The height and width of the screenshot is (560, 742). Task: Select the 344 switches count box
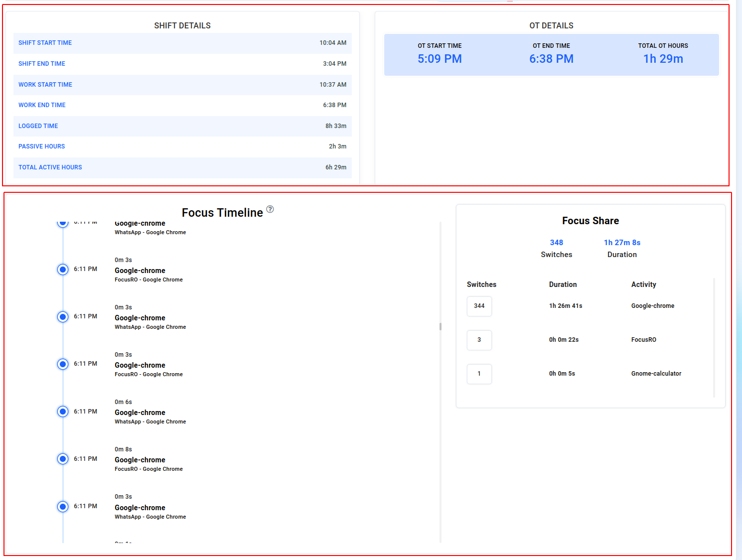coord(479,306)
